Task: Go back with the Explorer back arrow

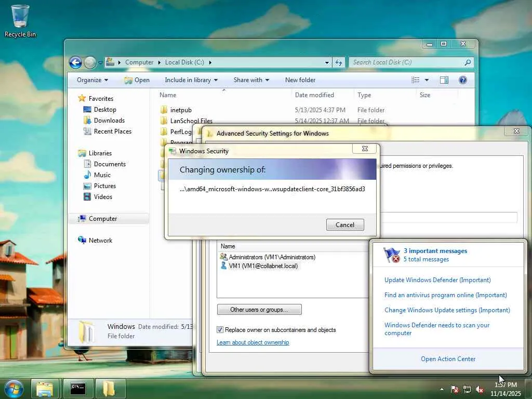Action: [x=76, y=62]
